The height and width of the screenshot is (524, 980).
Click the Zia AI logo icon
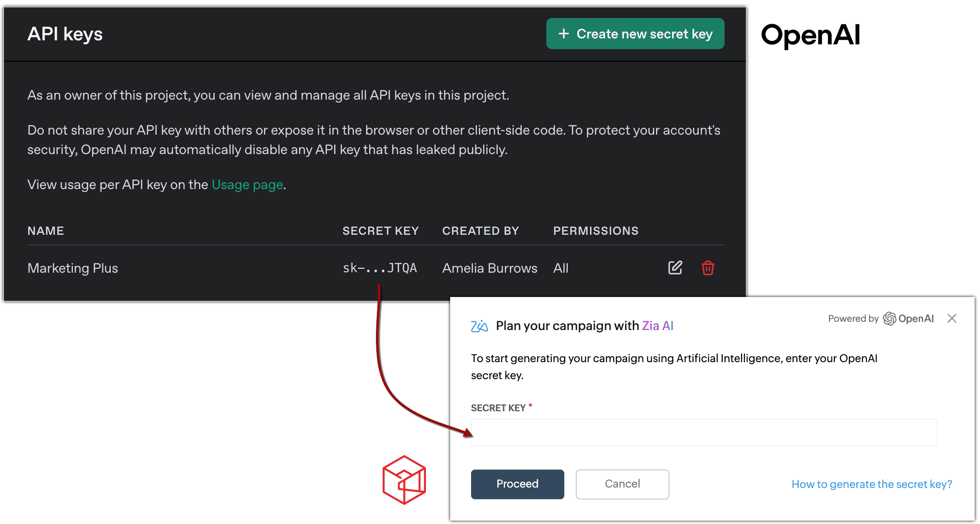coord(479,326)
